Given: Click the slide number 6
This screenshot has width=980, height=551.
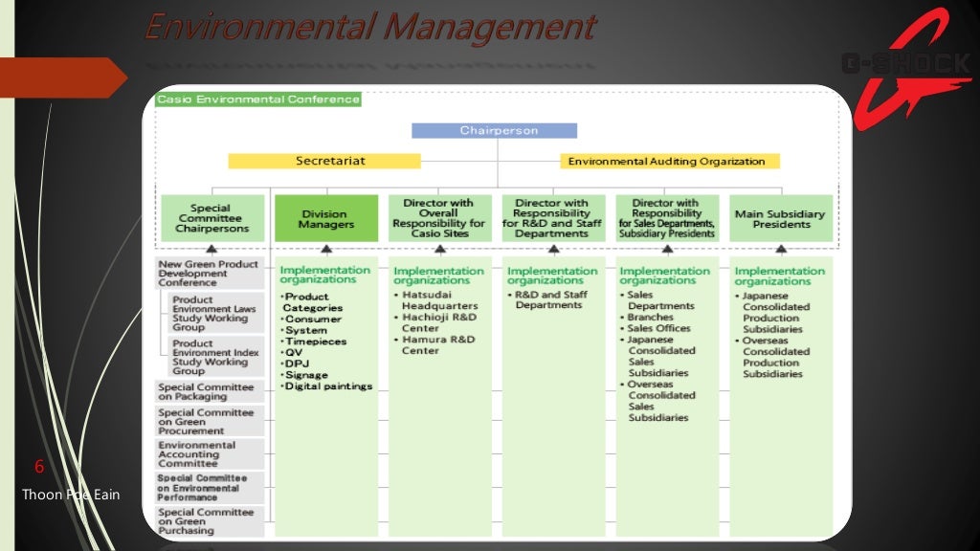Looking at the screenshot, I should 39,467.
